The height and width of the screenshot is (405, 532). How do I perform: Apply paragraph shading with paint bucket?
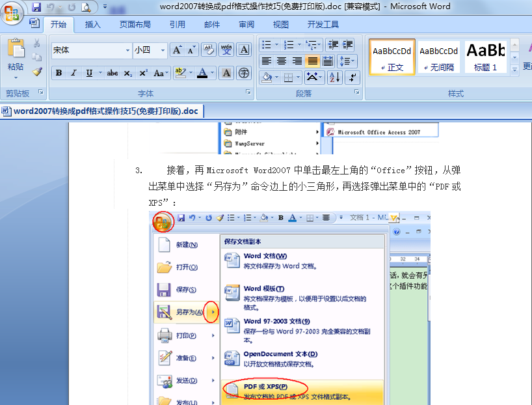click(x=267, y=77)
